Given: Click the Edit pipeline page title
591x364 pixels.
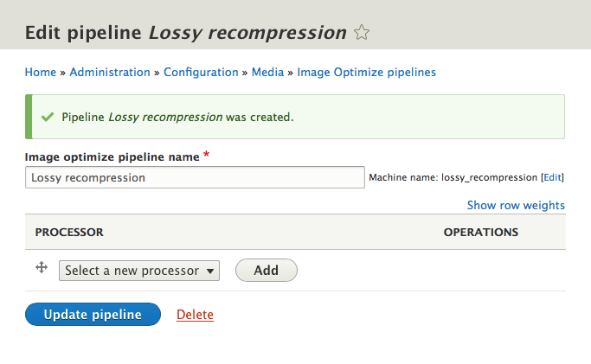Looking at the screenshot, I should tap(186, 32).
